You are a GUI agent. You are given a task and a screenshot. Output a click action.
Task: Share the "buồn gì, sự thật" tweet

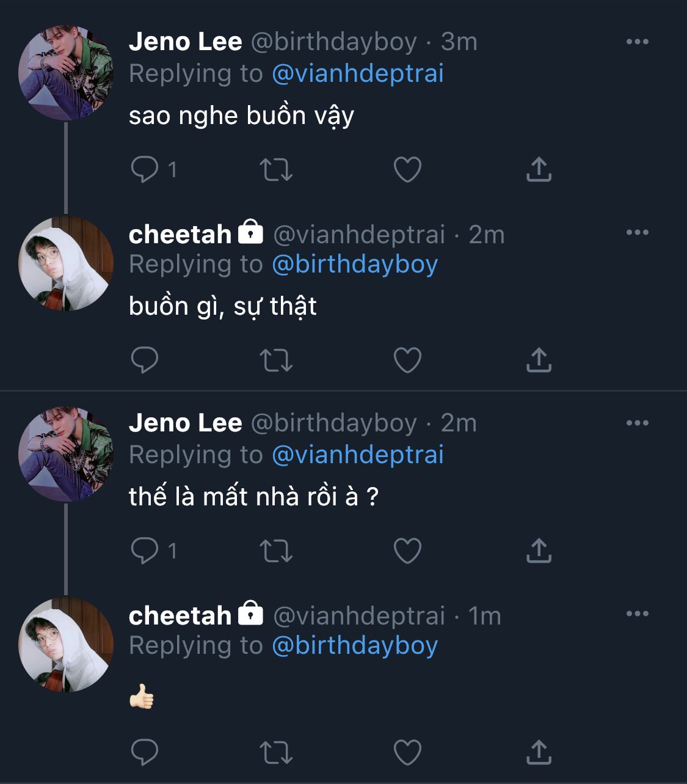click(x=539, y=360)
